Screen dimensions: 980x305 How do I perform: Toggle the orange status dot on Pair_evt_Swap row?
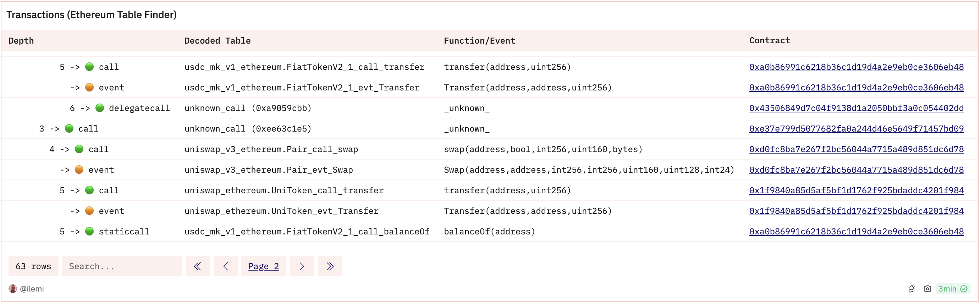[x=80, y=170]
